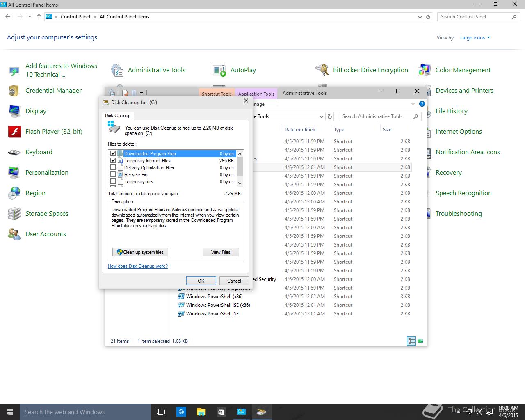Open Speech Recognition in Control Panel
The height and width of the screenshot is (420, 525).
tap(463, 193)
